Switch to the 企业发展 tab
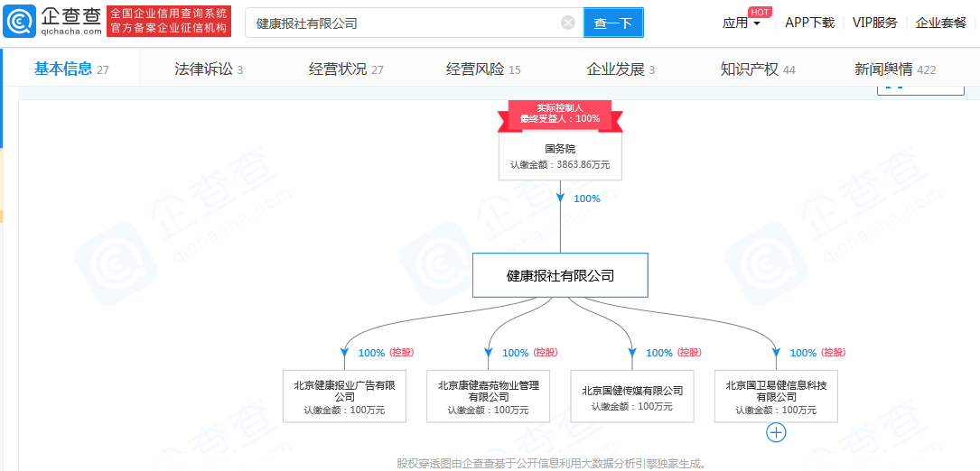The height and width of the screenshot is (471, 980). [621, 69]
